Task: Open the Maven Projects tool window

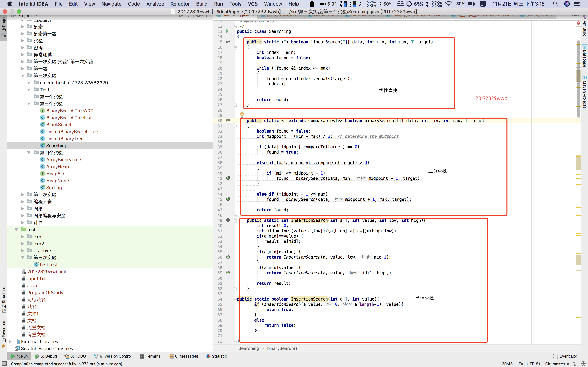Action: point(585,91)
